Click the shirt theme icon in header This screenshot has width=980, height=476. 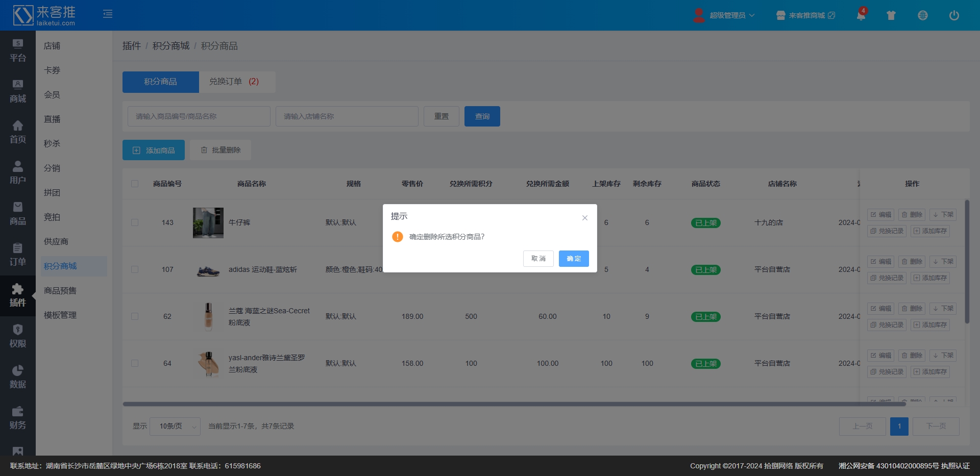click(x=891, y=15)
